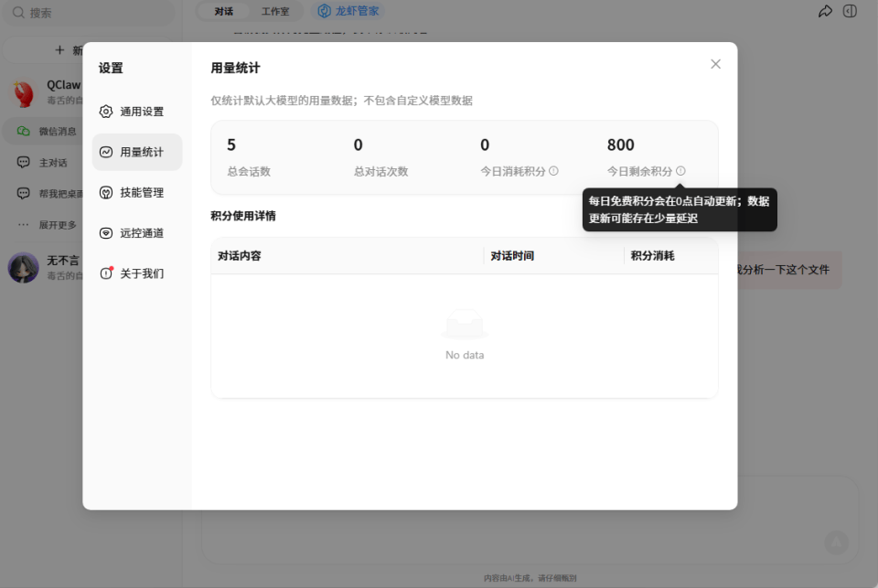Image resolution: width=878 pixels, height=588 pixels.
Task: Switch to 工作室 tab in main window
Action: tap(275, 11)
